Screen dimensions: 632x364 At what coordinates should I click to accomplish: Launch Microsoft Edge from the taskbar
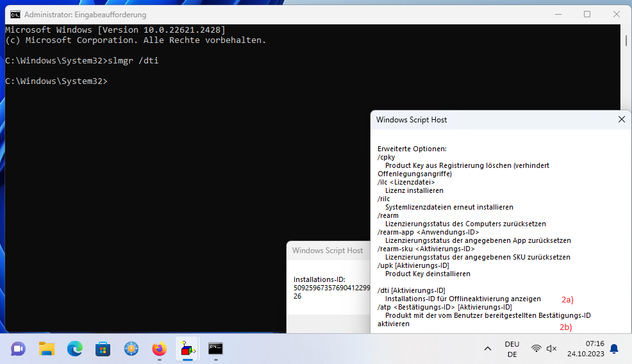(74, 349)
